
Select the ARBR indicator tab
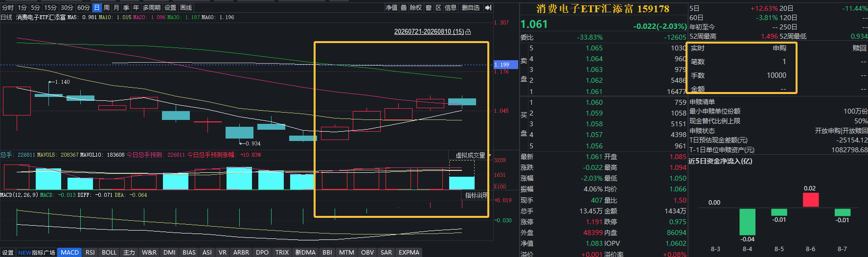pyautogui.click(x=241, y=253)
